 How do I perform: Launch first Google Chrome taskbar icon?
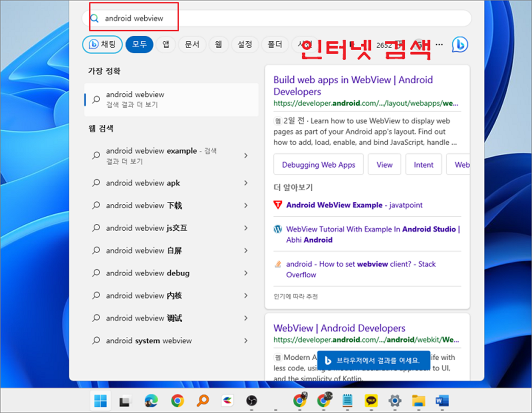pos(177,401)
